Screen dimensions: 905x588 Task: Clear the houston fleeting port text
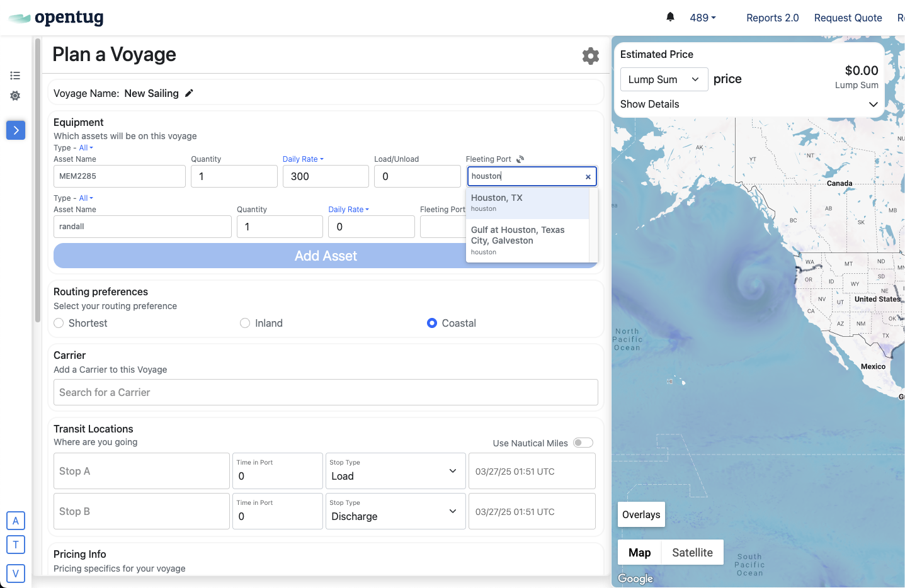coord(588,177)
